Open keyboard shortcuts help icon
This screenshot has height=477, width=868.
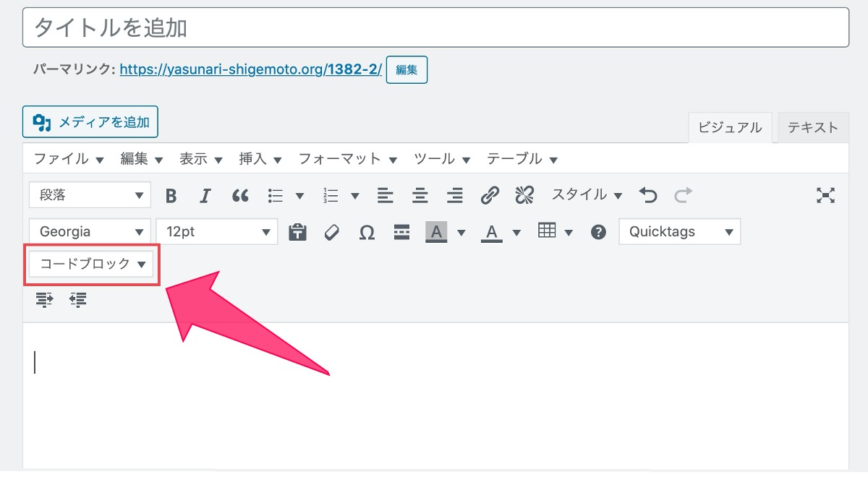598,232
